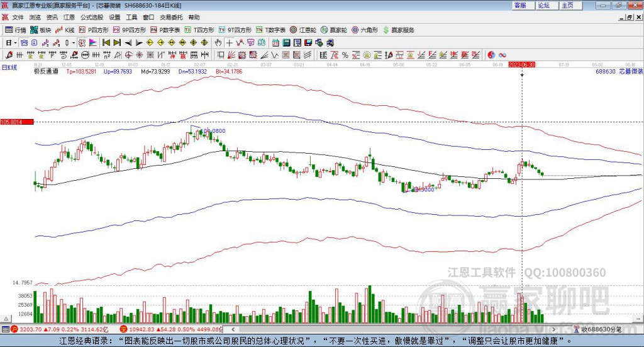Step back one bar with left arrow
The height and width of the screenshot is (347, 644).
pyautogui.click(x=128, y=43)
